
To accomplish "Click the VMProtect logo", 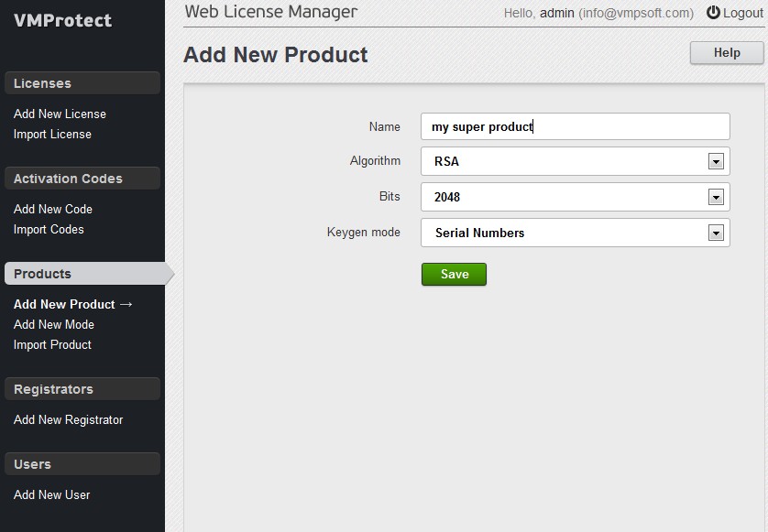I will [x=62, y=20].
